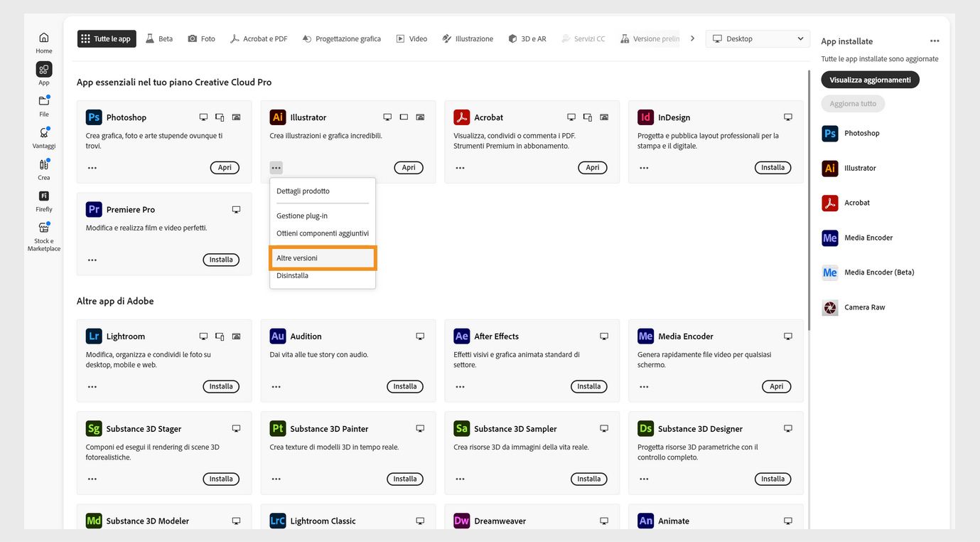The height and width of the screenshot is (542, 980).
Task: Choose Disinstalla from the menu
Action: (323, 276)
